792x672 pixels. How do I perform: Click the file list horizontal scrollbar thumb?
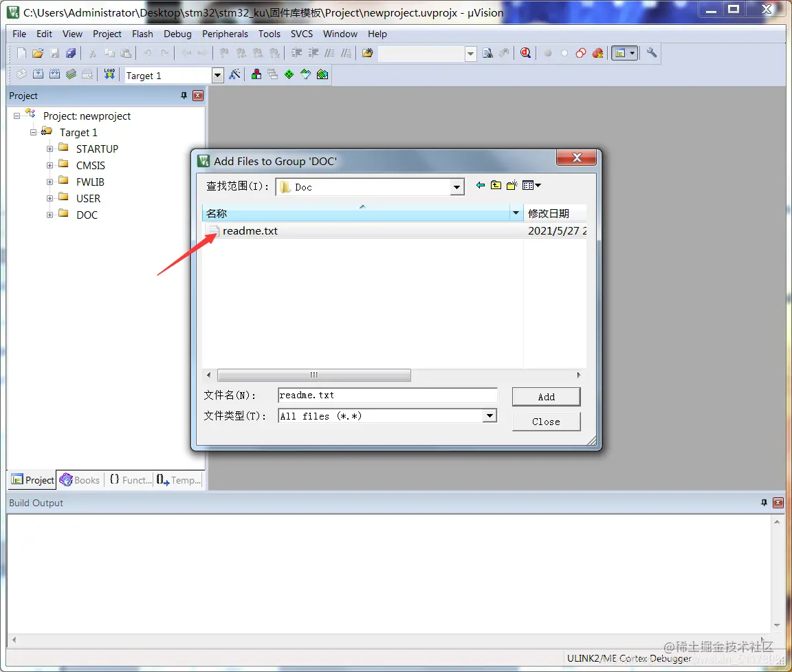[313, 375]
